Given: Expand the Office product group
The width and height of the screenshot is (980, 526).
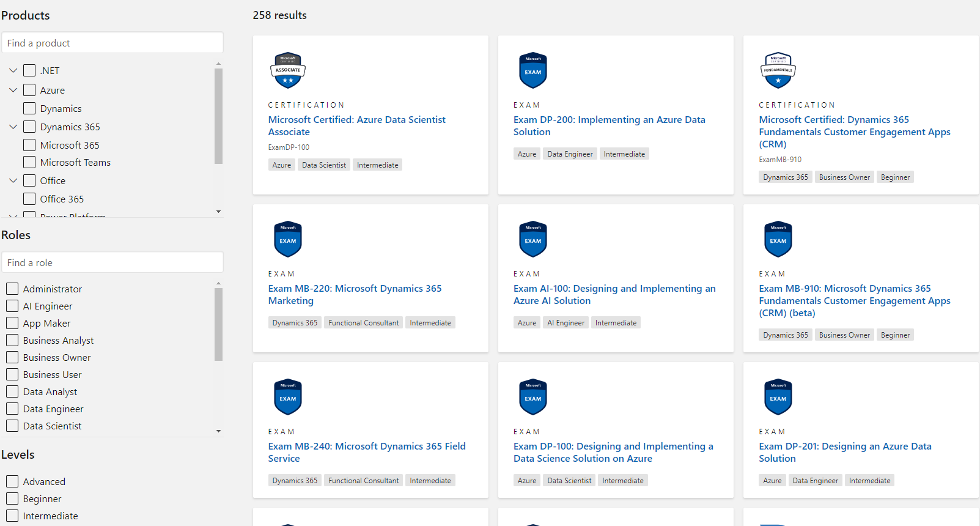Looking at the screenshot, I should coord(13,180).
